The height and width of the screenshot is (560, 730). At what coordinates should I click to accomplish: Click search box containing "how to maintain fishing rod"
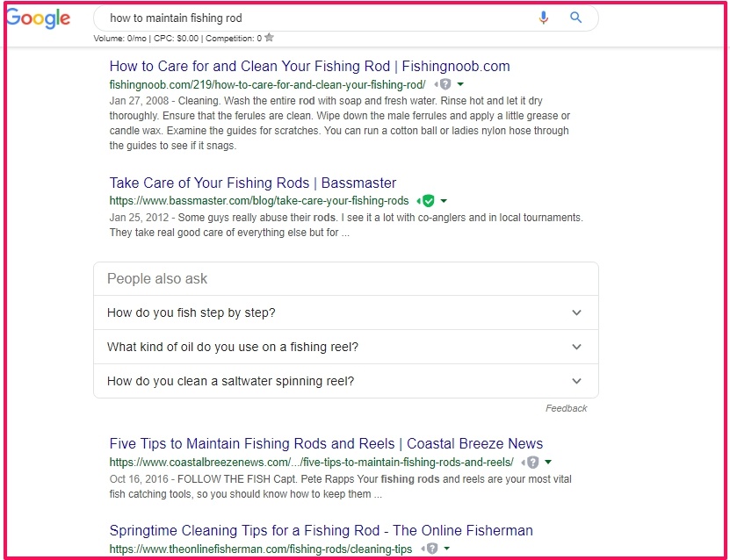[x=345, y=18]
